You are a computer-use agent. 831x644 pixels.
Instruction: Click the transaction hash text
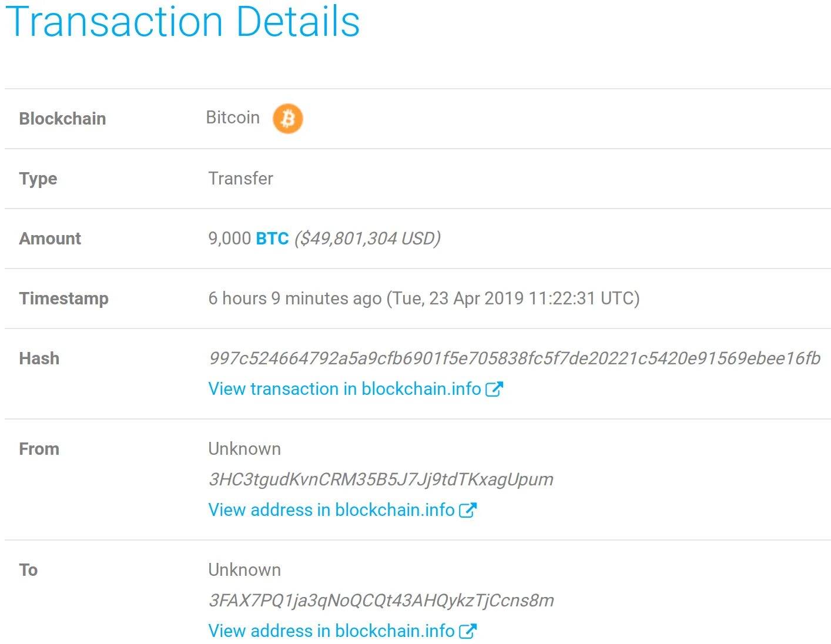click(x=514, y=358)
